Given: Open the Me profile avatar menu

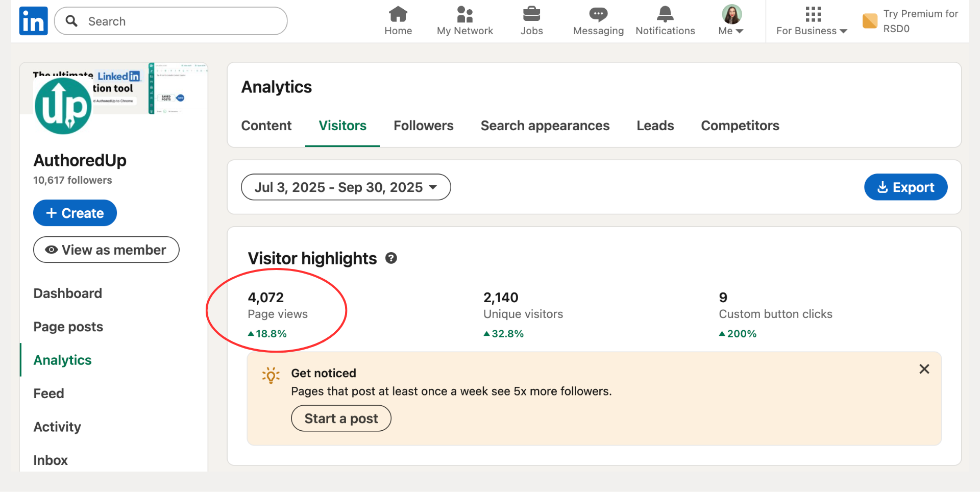Looking at the screenshot, I should [x=731, y=20].
